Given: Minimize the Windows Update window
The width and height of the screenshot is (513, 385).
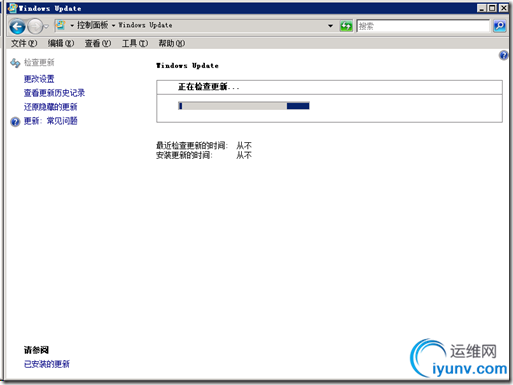Looking at the screenshot, I should [481, 8].
